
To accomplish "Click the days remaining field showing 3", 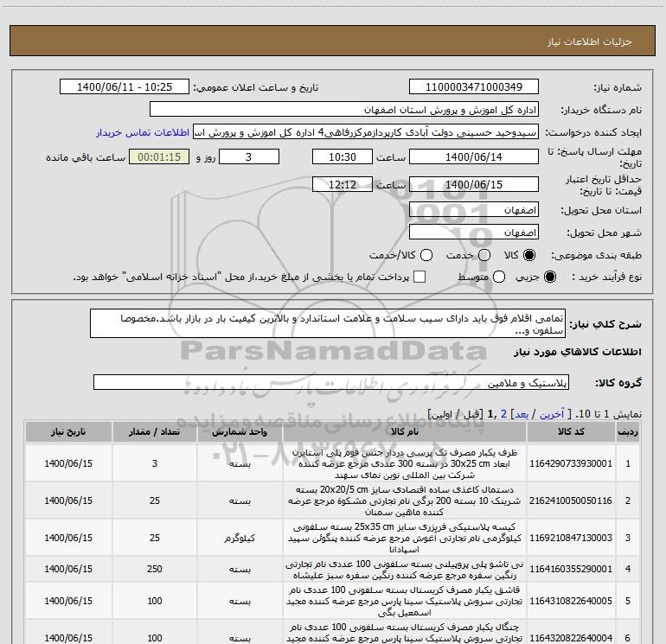I will click(x=249, y=156).
